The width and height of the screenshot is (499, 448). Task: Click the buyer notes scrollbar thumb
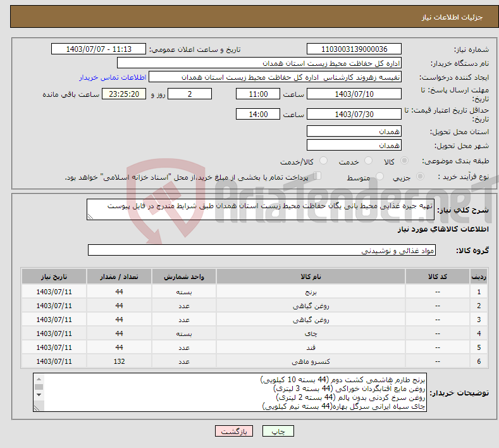[39, 387]
